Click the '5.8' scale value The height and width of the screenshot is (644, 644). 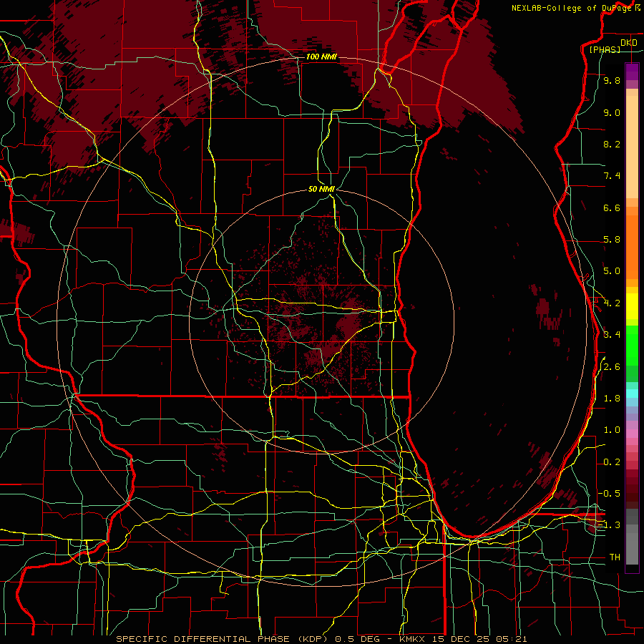(612, 240)
